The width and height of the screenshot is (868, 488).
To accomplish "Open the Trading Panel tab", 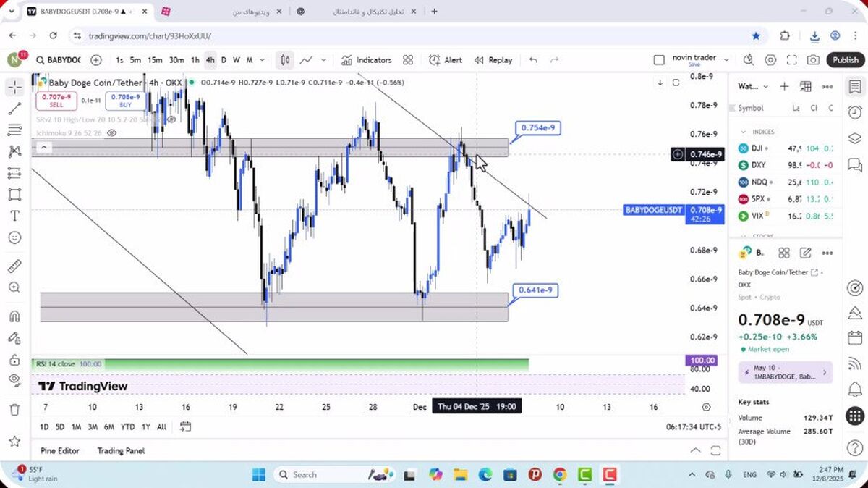I will click(x=121, y=450).
